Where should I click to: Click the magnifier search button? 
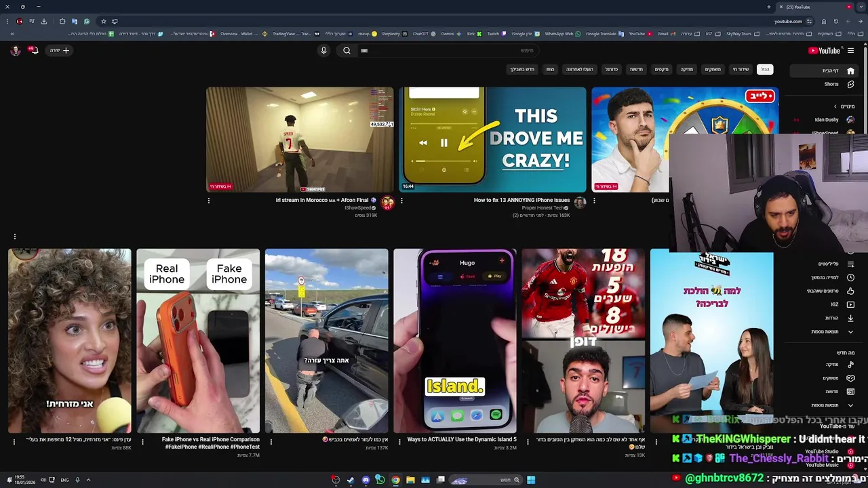click(347, 50)
